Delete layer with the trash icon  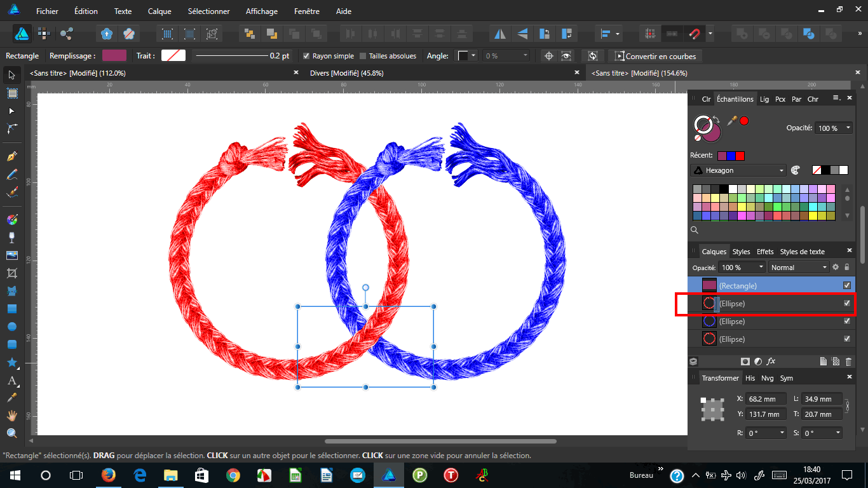pyautogui.click(x=848, y=362)
